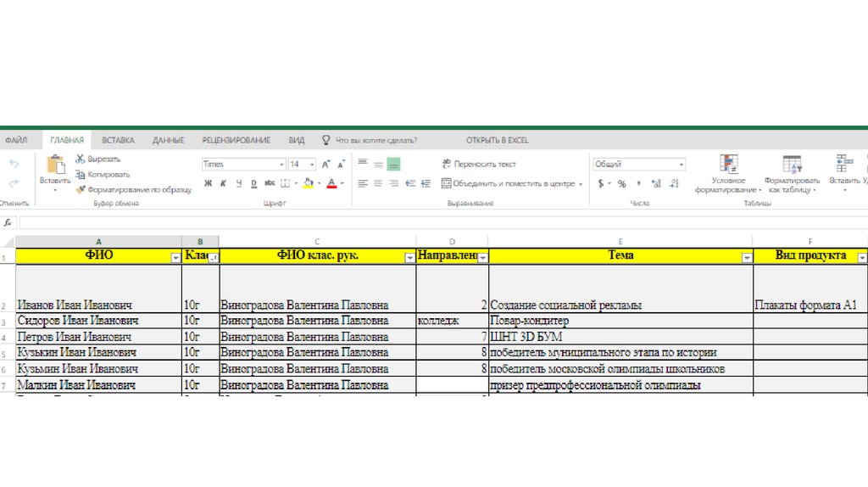Apply percent style number format
The width and height of the screenshot is (868, 487).
pyautogui.click(x=621, y=183)
